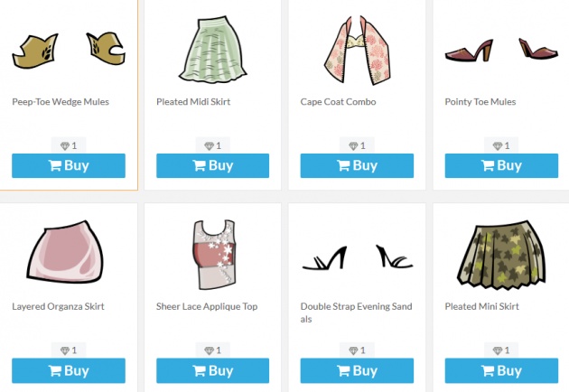
Task: Buy the Double Strap Evening Sandals
Action: [357, 370]
